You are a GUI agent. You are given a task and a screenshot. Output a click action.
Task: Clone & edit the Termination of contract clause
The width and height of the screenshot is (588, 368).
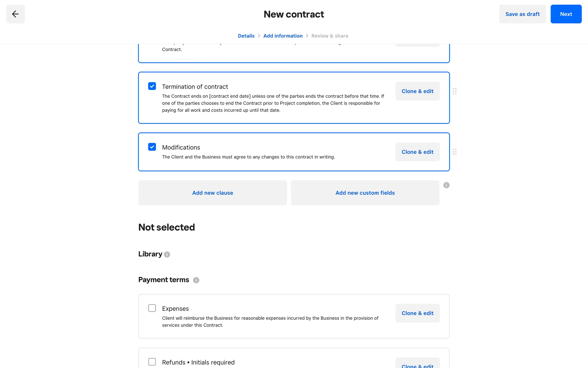[417, 91]
